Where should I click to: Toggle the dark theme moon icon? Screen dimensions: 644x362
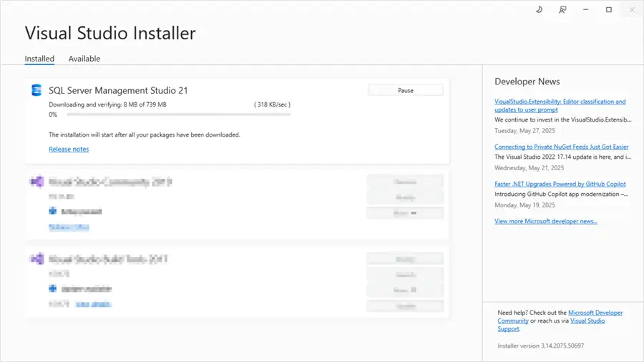pyautogui.click(x=540, y=9)
